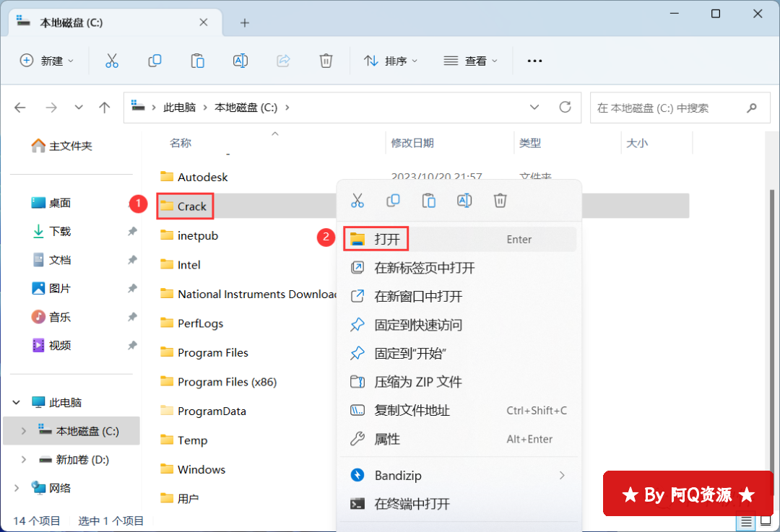Image resolution: width=780 pixels, height=532 pixels.
Task: Expand the View options dropdown
Action: [x=470, y=61]
